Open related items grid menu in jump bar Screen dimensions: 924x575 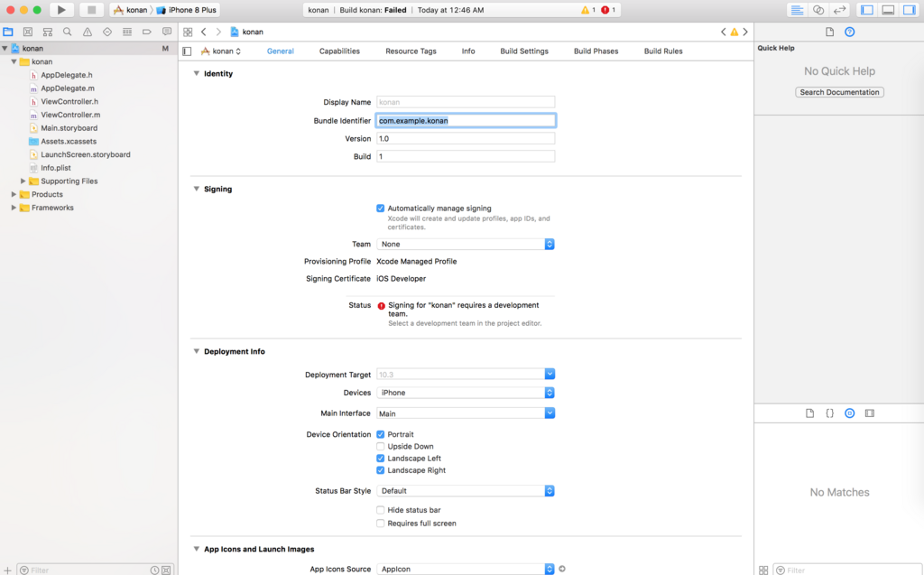pos(188,32)
